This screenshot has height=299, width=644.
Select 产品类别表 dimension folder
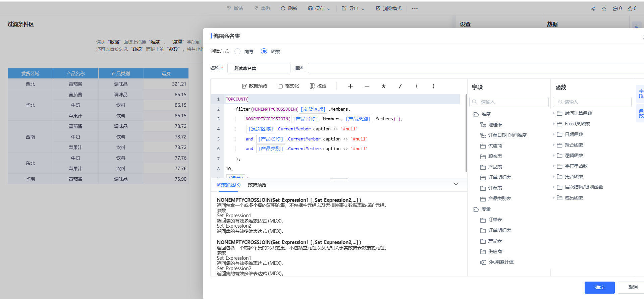pyautogui.click(x=496, y=199)
